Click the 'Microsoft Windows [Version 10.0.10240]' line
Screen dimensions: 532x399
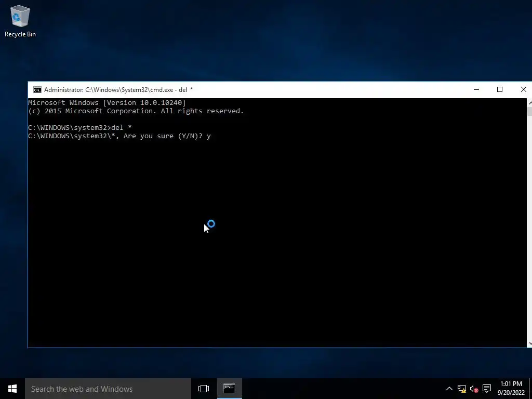(x=107, y=102)
